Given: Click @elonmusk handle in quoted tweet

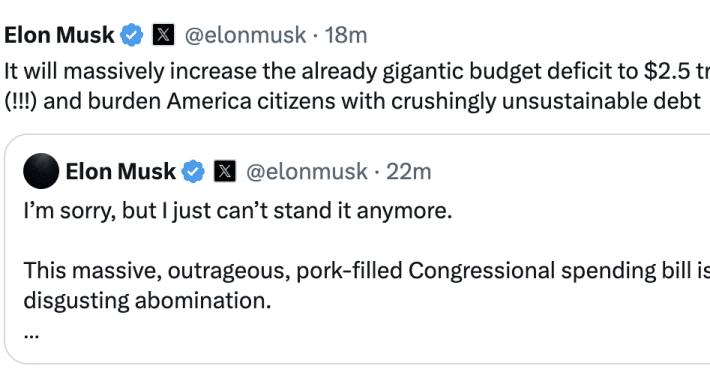Looking at the screenshot, I should tap(307, 171).
